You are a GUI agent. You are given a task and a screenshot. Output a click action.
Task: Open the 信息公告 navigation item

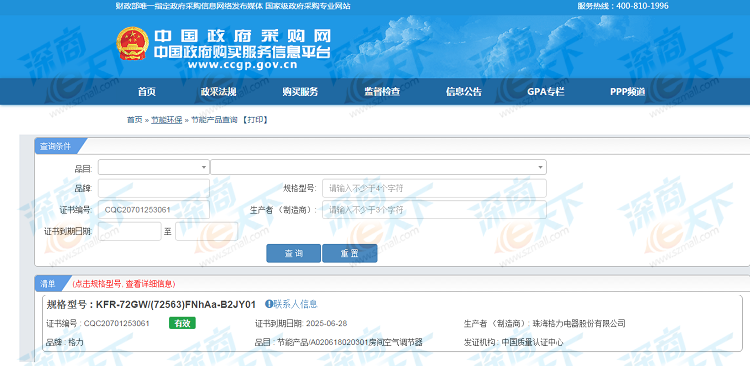coord(464,92)
